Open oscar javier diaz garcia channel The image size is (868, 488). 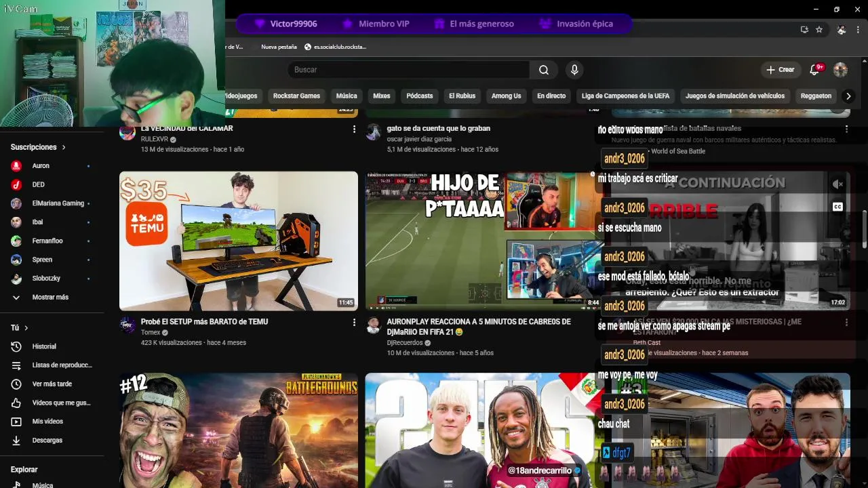(418, 140)
